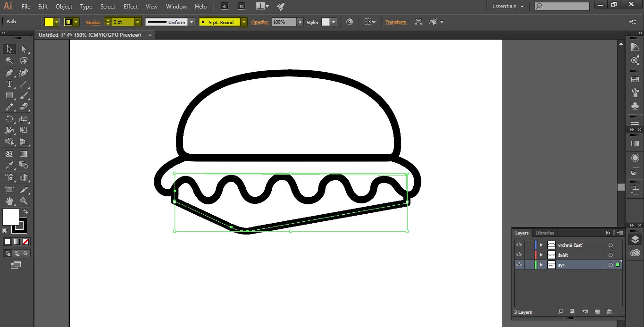This screenshot has width=644, height=327.
Task: Click the Opacity link in control bar
Action: click(x=259, y=22)
